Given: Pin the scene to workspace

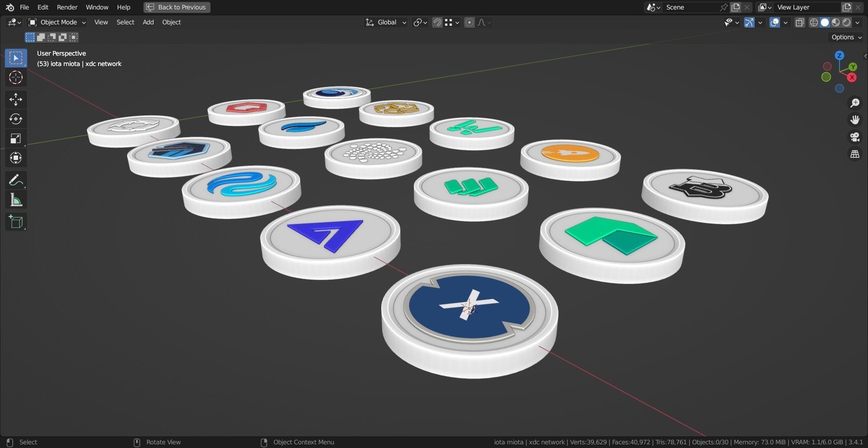Looking at the screenshot, I should tap(724, 7).
